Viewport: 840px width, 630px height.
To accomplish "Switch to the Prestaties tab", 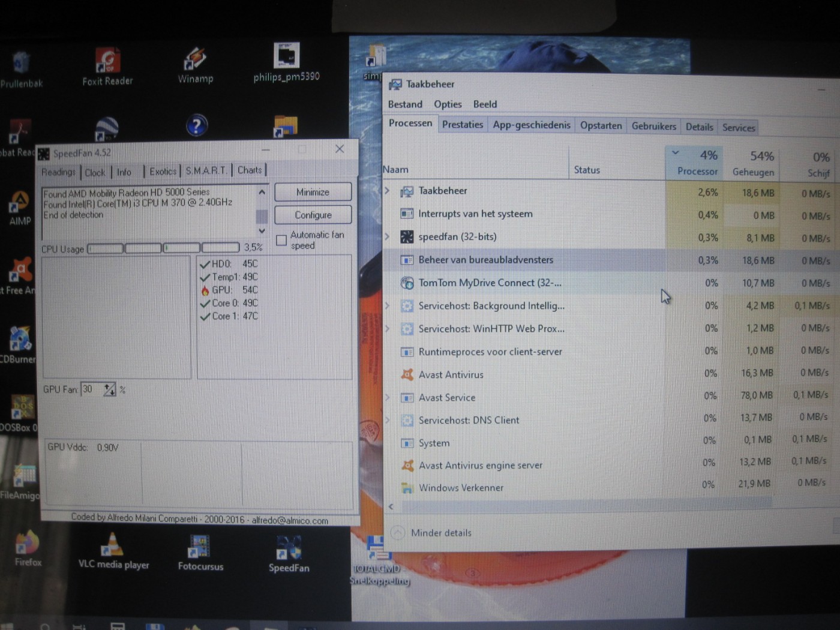I will point(462,125).
